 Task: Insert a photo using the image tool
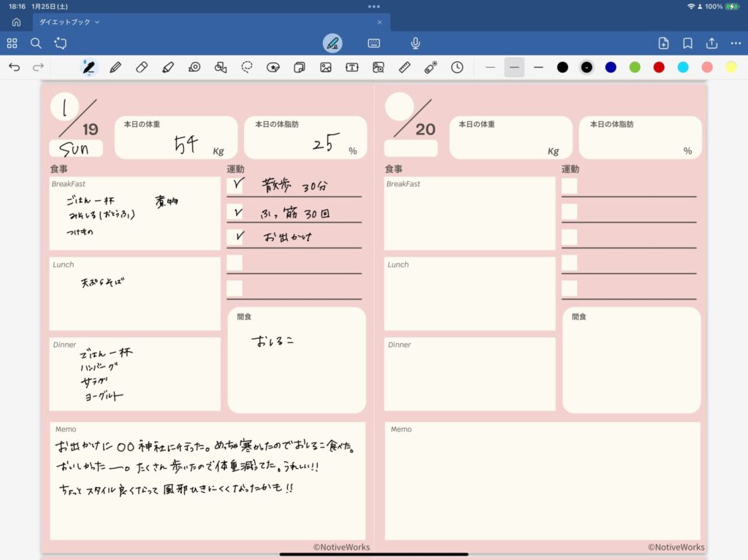tap(325, 67)
